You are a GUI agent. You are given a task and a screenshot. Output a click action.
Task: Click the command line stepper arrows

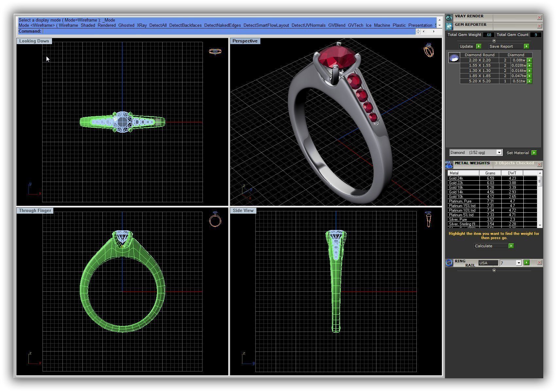click(x=418, y=31)
